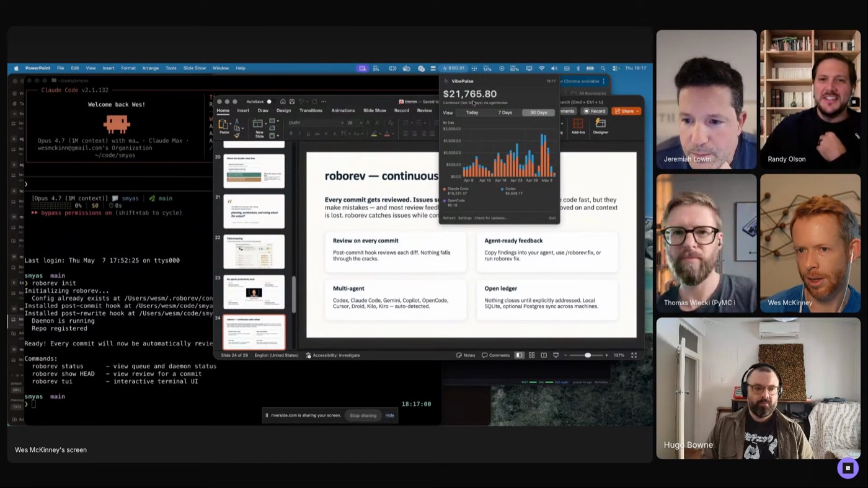Open the title bar more options ellipsis
The width and height of the screenshot is (868, 488).
[324, 102]
